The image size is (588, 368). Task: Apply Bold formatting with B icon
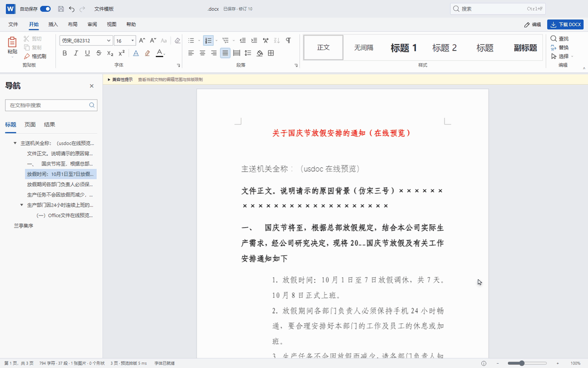[64, 53]
